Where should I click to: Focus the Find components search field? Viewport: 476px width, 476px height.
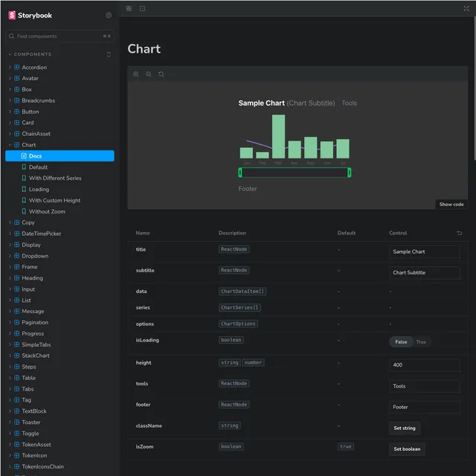[x=59, y=36]
